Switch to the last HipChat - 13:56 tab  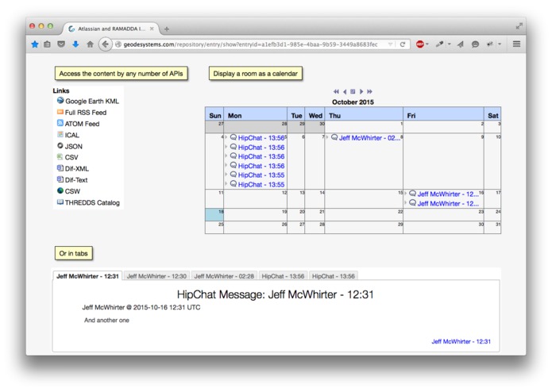[x=334, y=276]
